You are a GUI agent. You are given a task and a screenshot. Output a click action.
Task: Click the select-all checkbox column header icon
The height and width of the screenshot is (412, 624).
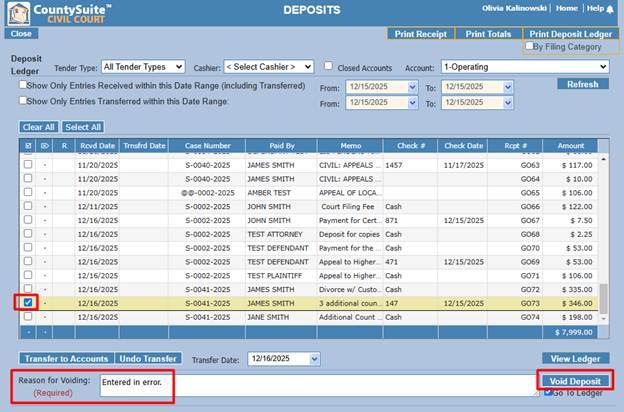tap(28, 146)
